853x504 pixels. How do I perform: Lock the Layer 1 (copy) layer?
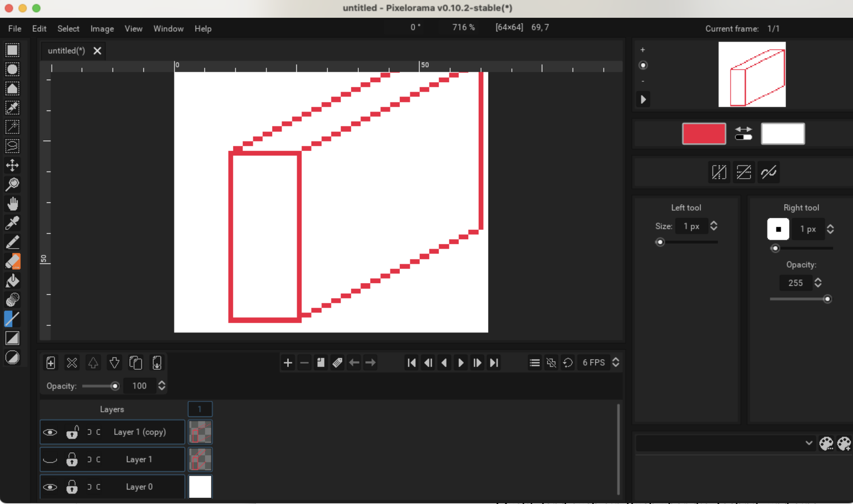(72, 432)
